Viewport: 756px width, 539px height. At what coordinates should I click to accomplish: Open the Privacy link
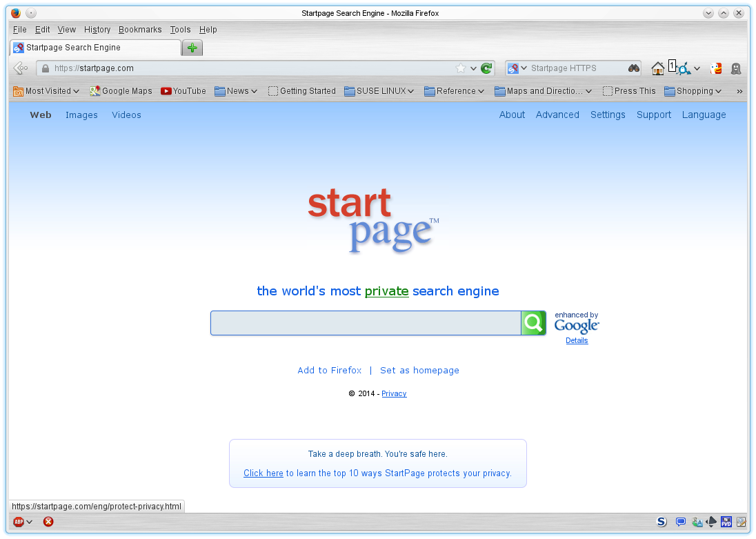point(394,393)
